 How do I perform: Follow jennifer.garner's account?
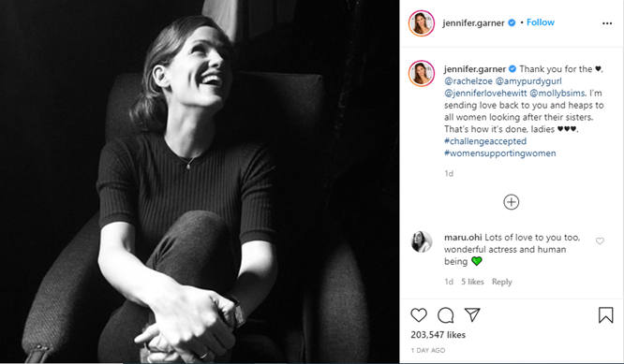click(x=541, y=22)
